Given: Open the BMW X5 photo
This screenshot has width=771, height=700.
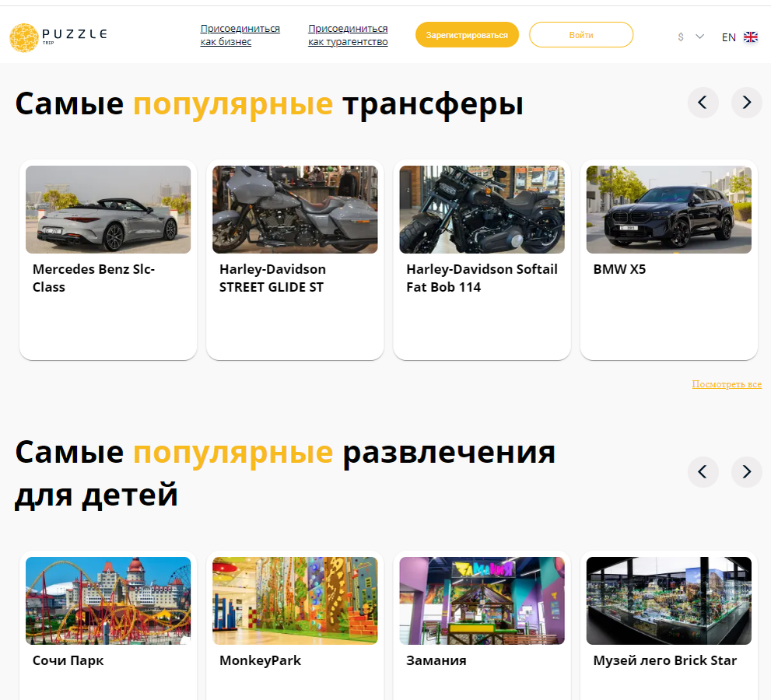Looking at the screenshot, I should click(669, 209).
